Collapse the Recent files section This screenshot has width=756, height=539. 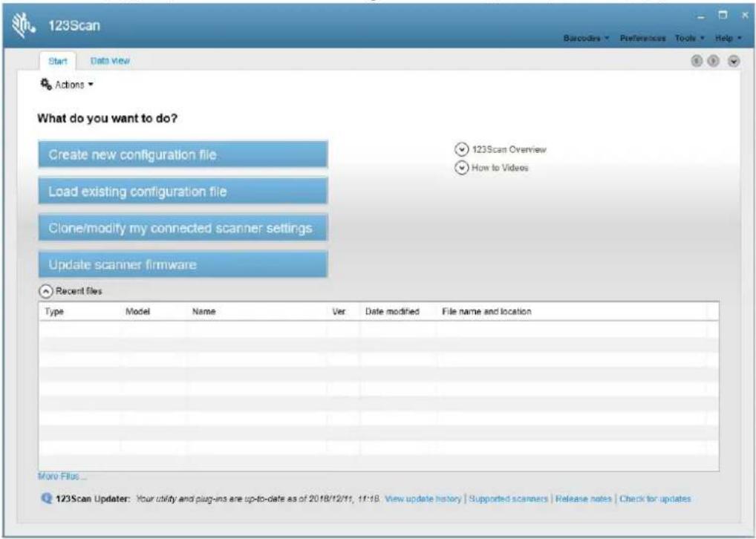click(x=45, y=291)
